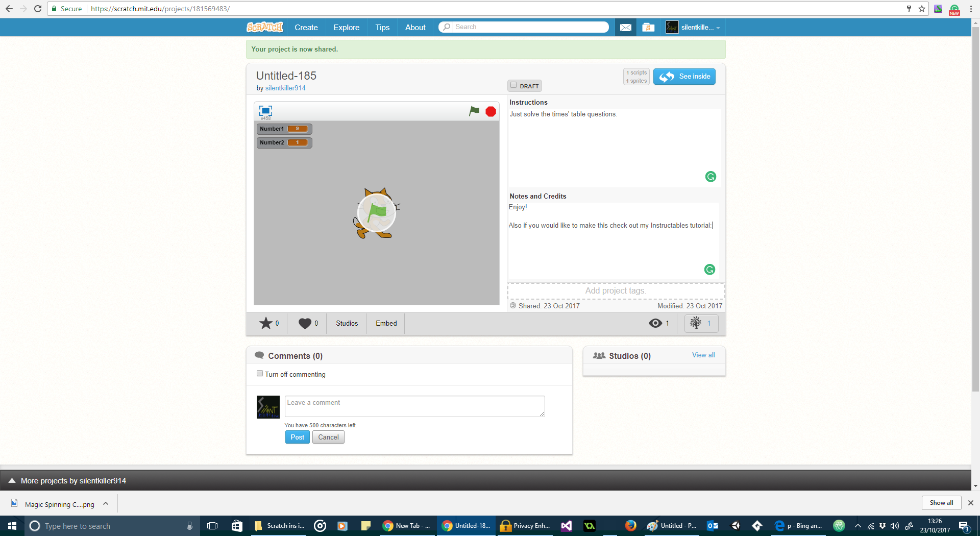The height and width of the screenshot is (536, 980).
Task: Click the See inside button
Action: pos(684,76)
